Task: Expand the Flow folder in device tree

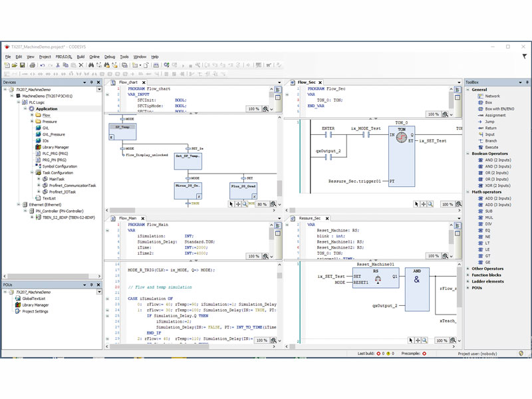Action: [32, 115]
